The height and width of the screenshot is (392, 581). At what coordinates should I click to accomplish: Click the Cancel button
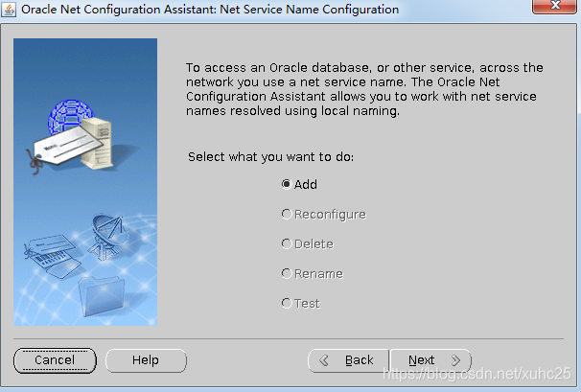pos(55,360)
